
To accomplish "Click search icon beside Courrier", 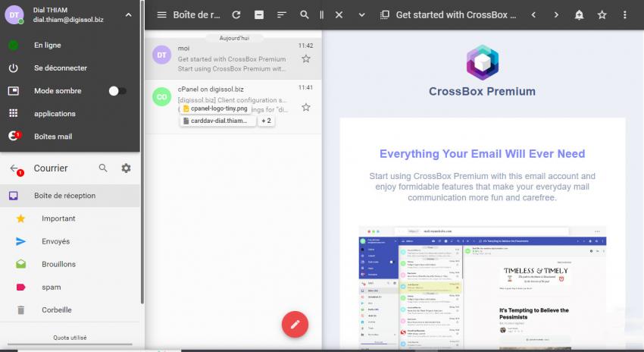I will point(103,168).
